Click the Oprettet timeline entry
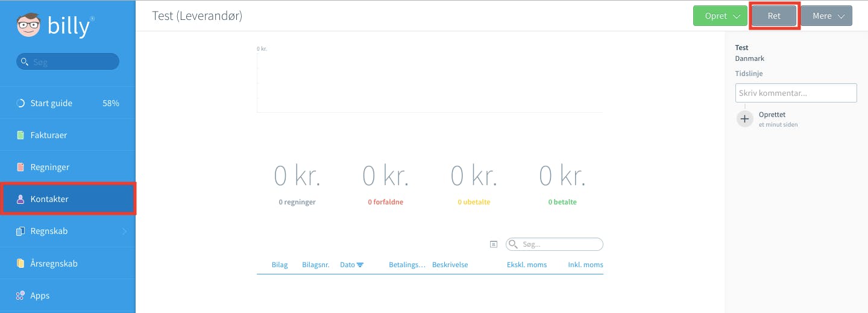 click(772, 115)
